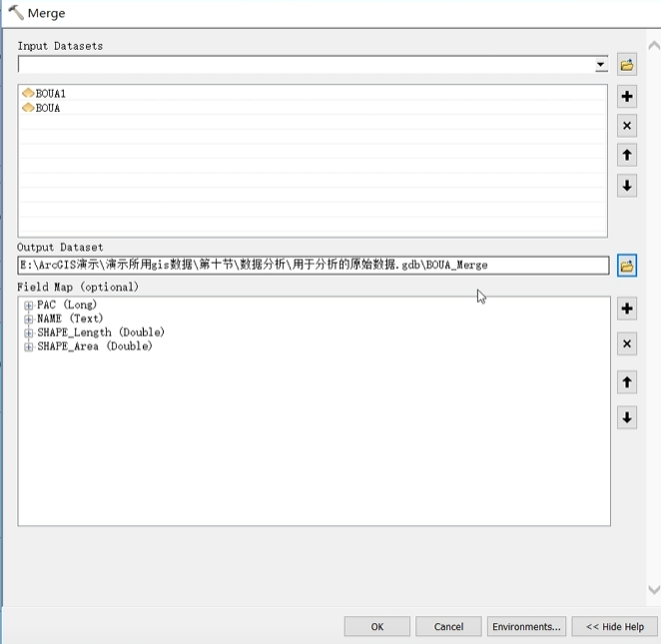Add dataset with Input Datasets plus button
The height and width of the screenshot is (644, 661).
[x=627, y=97]
